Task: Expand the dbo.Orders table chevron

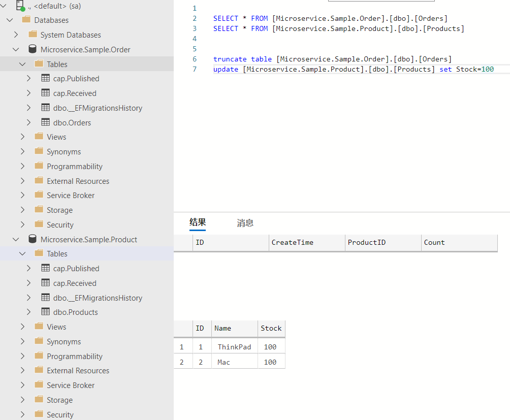Action: pos(29,122)
